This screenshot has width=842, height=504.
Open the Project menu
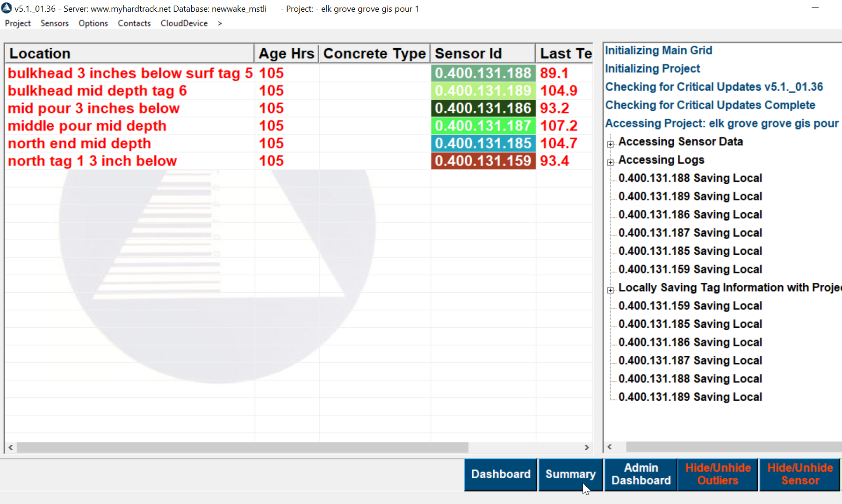18,23
